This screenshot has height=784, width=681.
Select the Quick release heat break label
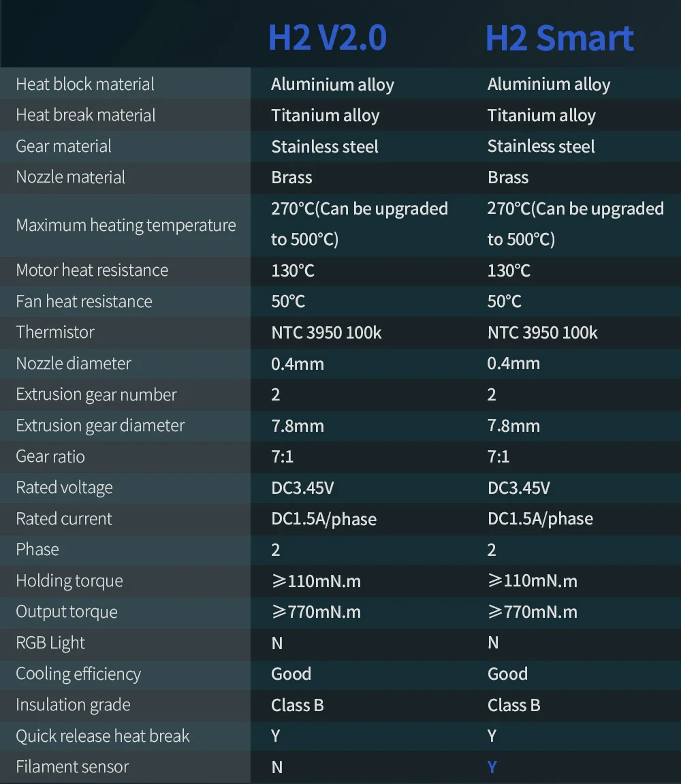[103, 736]
